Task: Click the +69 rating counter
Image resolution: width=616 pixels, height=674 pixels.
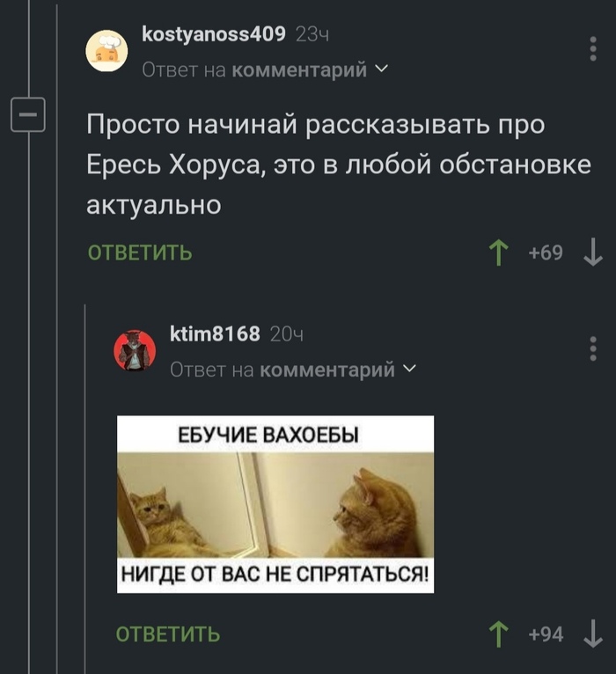Action: point(546,253)
